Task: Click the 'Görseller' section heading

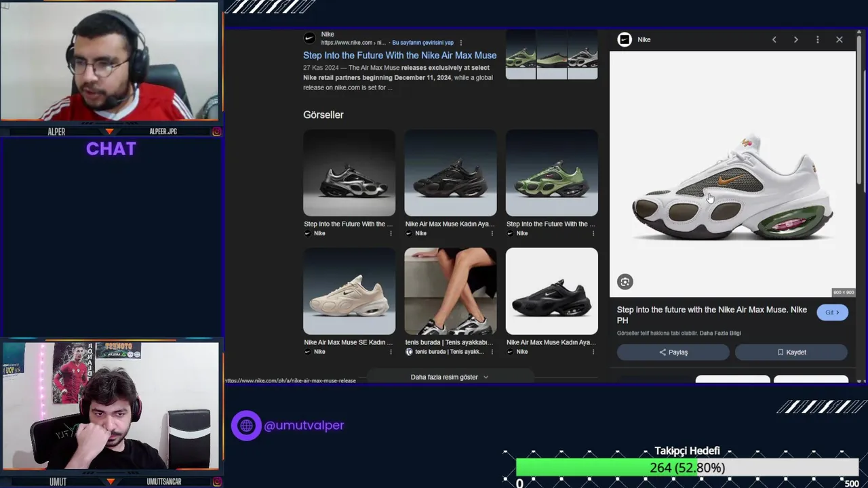Action: (x=323, y=115)
